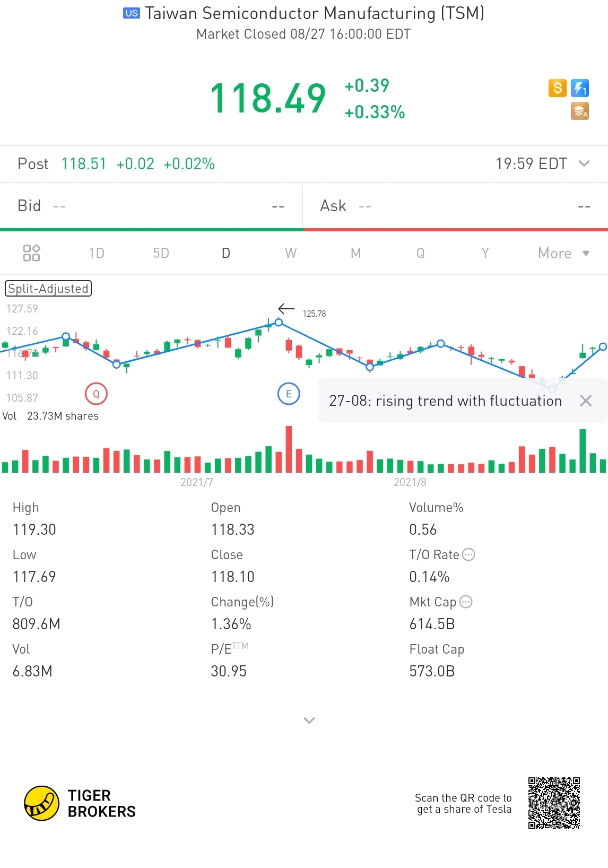Switch to the 5D chart tab
The image size is (608, 868).
tap(161, 253)
